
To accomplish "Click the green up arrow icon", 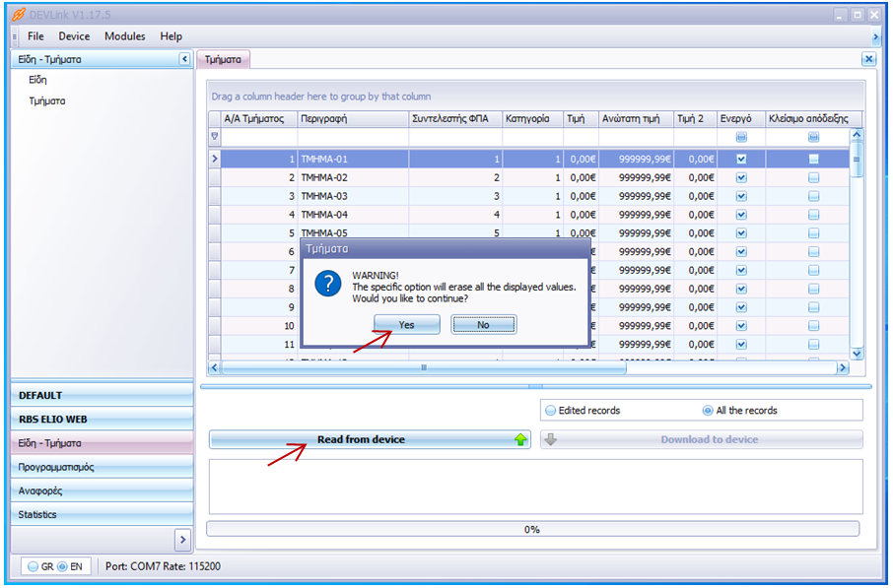I will (519, 439).
